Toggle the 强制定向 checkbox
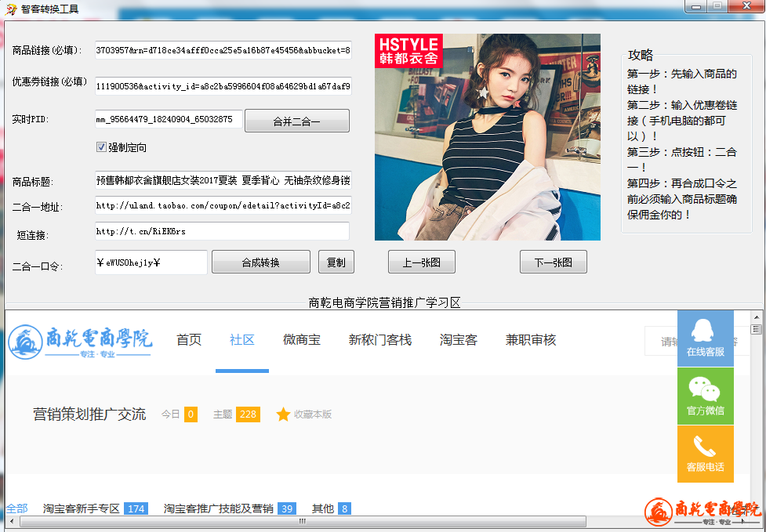 101,147
